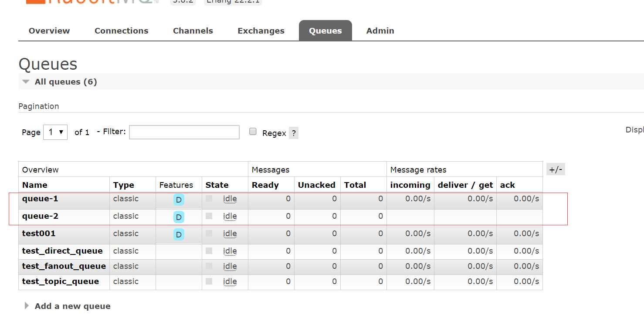Click the D feature badge for queue-1
Screen dimensions: 644x322
pos(179,200)
